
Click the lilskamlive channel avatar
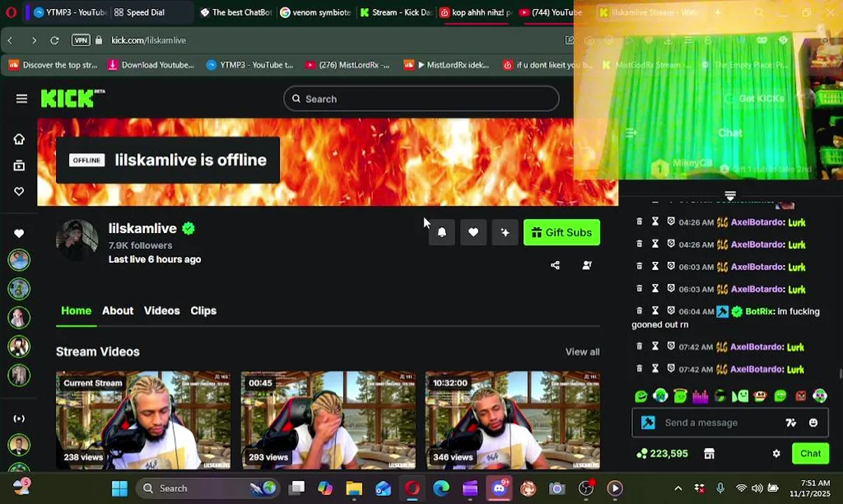pos(77,241)
